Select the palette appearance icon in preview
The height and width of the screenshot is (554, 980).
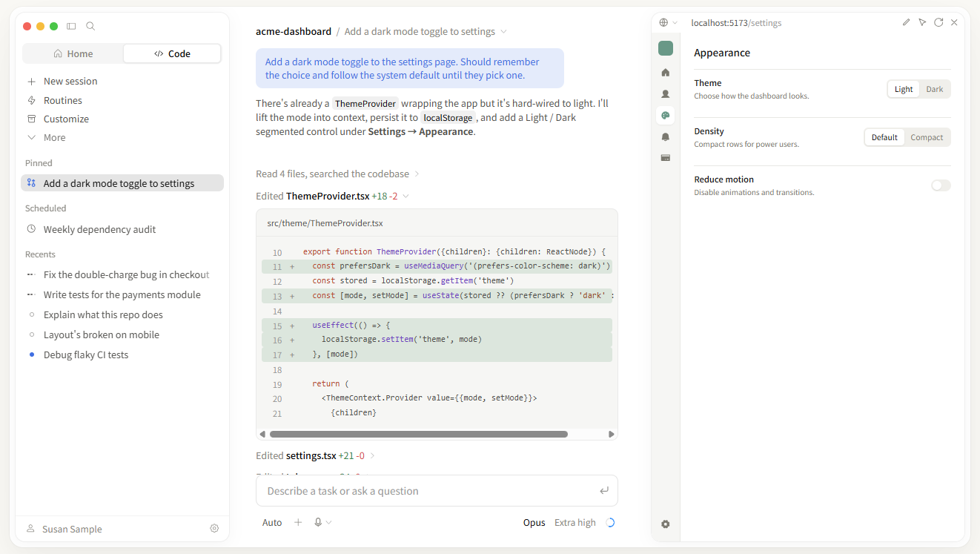click(x=666, y=115)
